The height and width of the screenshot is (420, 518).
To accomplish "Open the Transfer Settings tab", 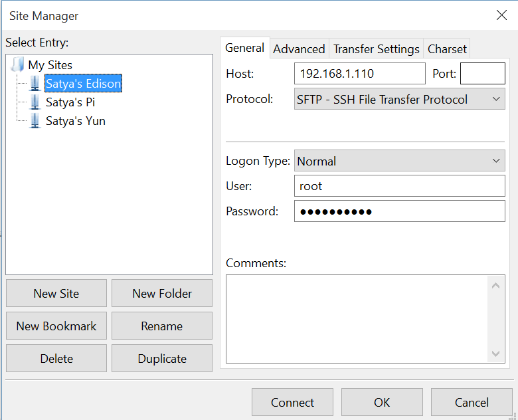I will pos(377,49).
